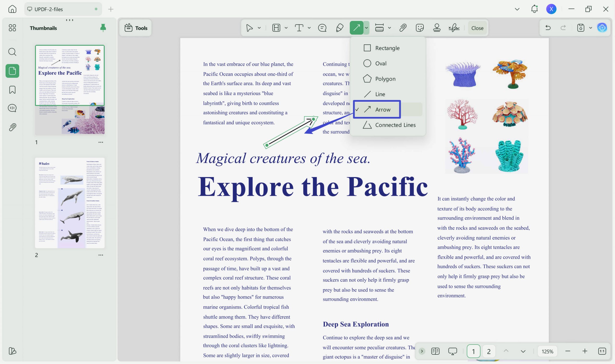615x364 pixels.
Task: Click the Save icon
Action: (580, 28)
